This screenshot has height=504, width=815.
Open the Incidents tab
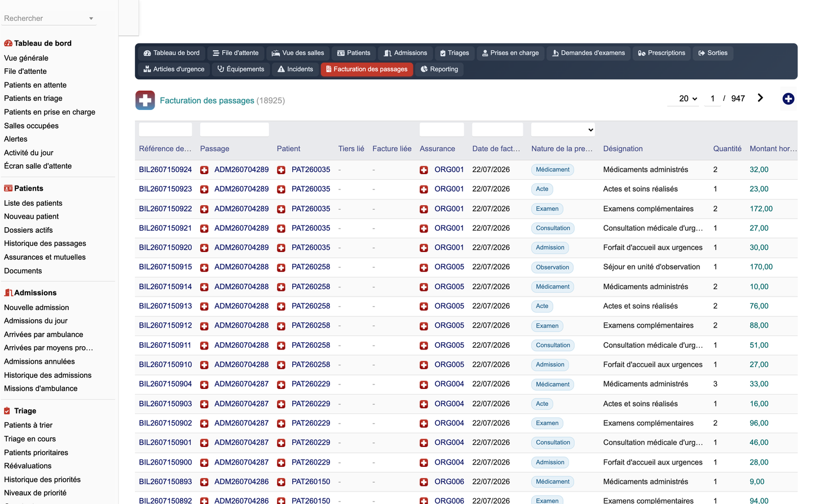[295, 69]
